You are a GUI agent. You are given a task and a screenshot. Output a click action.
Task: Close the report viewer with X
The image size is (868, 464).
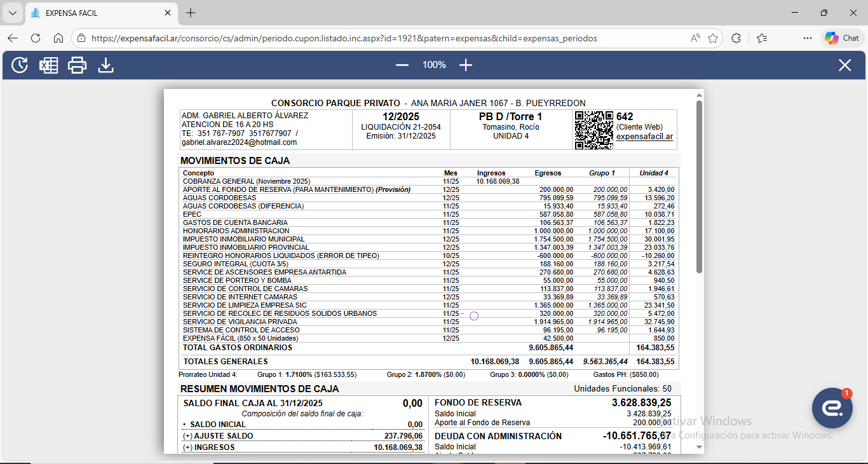point(844,65)
